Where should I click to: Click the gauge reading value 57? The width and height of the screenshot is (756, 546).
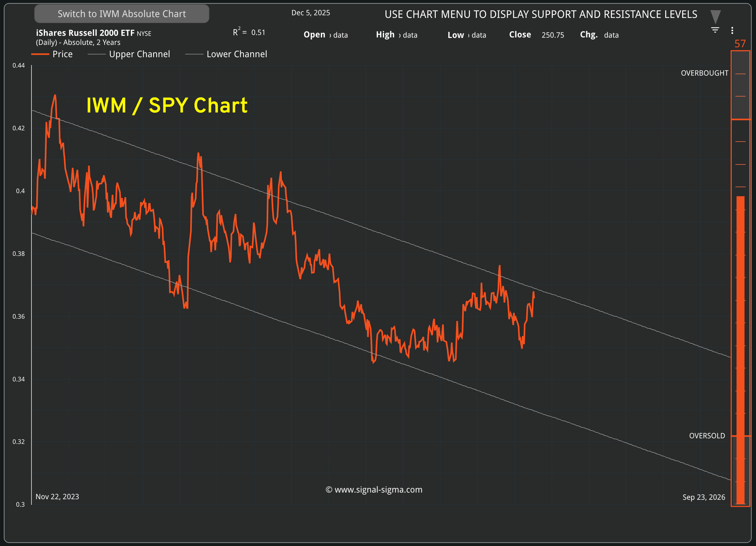740,44
